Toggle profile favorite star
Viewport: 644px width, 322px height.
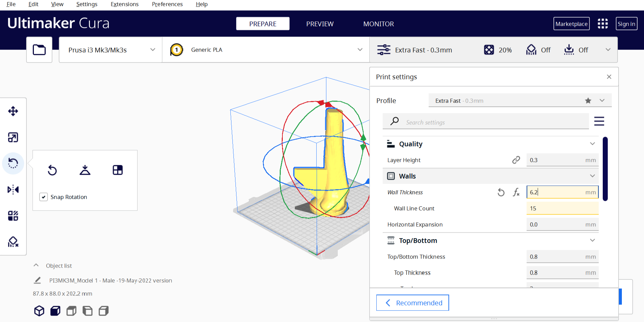(x=588, y=101)
